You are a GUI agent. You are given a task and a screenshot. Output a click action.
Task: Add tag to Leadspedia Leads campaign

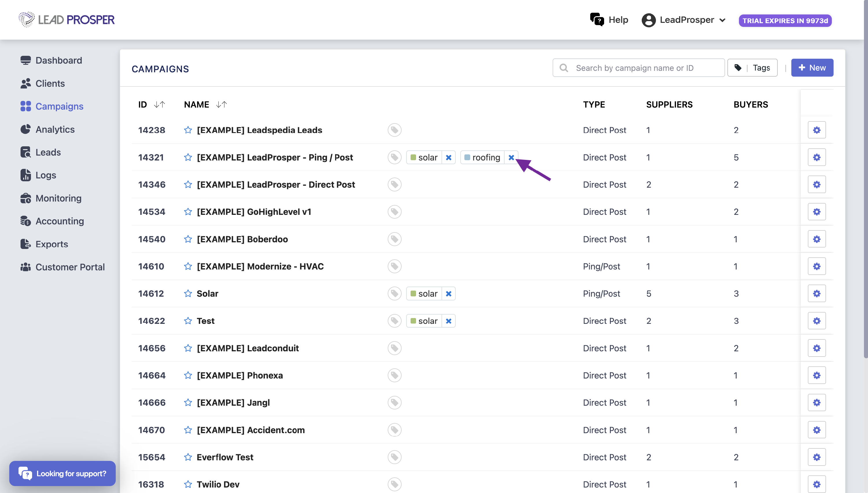(394, 130)
